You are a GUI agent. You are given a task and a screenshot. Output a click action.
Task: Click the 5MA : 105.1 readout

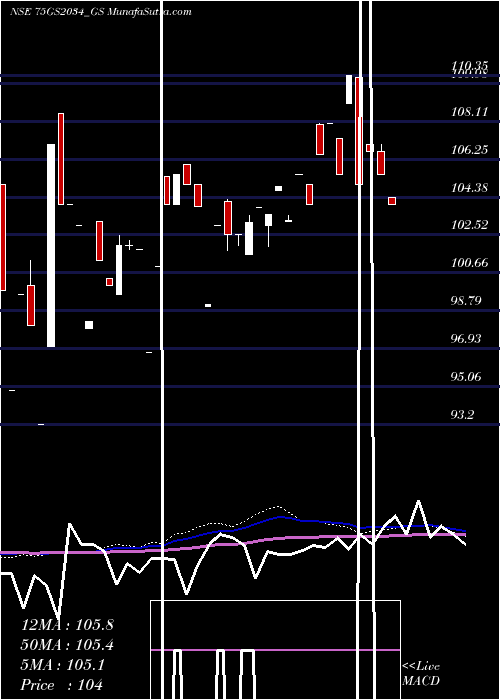tap(62, 665)
